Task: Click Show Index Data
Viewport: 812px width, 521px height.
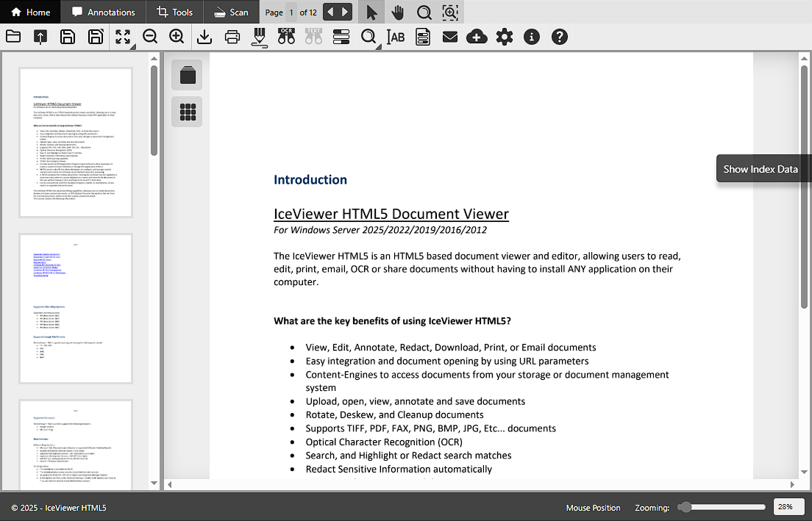Action: click(761, 168)
